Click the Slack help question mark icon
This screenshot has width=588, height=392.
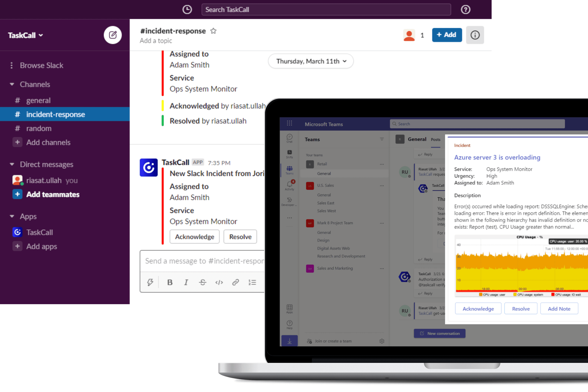coord(466,9)
